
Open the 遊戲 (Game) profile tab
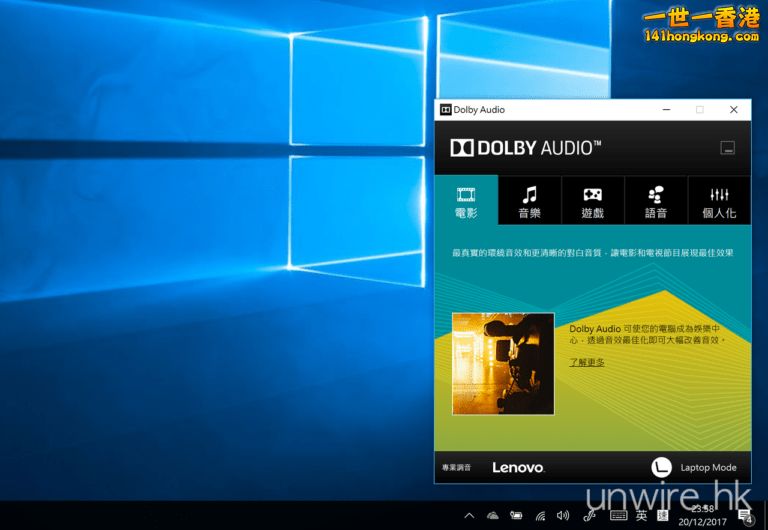coord(593,200)
